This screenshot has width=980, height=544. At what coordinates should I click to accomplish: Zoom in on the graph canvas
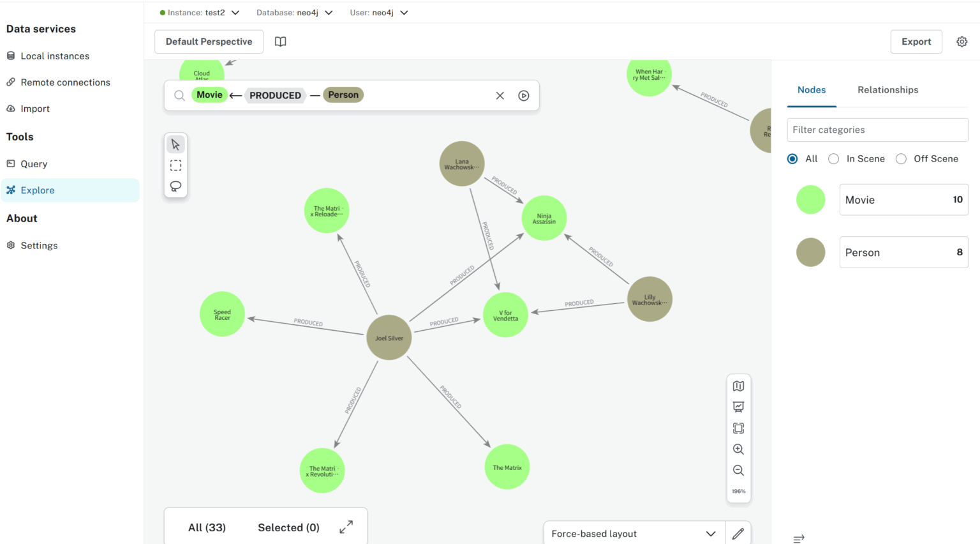click(x=738, y=449)
